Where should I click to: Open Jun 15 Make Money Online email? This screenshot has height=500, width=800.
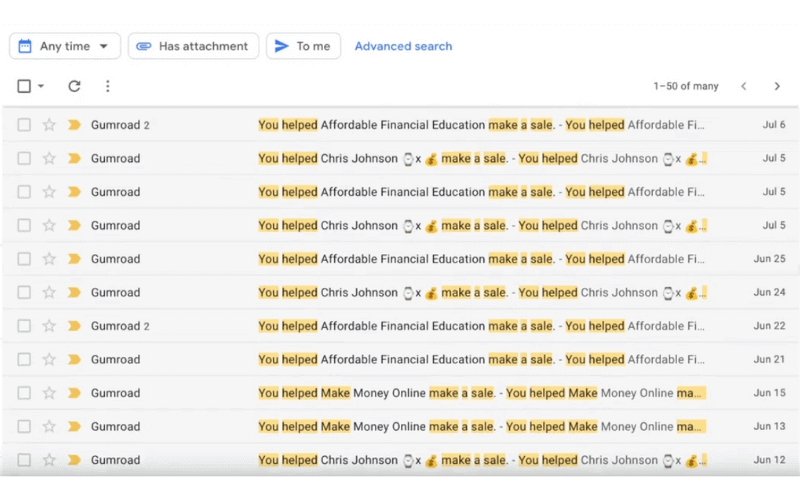[400, 393]
